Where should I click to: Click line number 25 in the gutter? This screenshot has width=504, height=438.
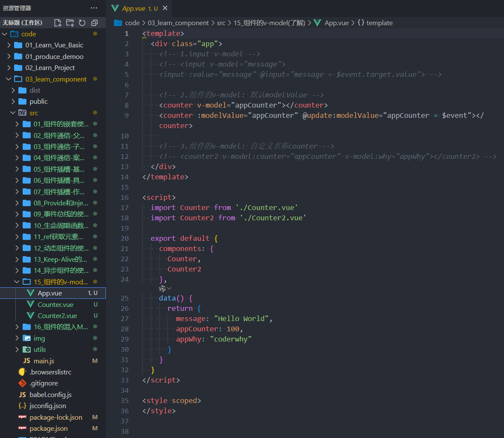[124, 298]
